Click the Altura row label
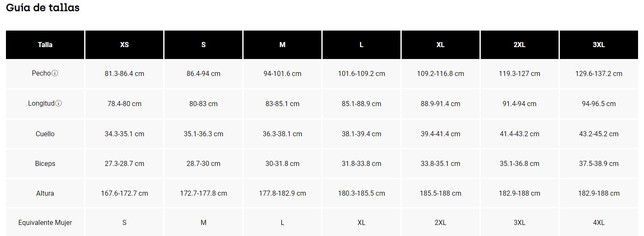The width and height of the screenshot is (644, 236). [x=45, y=193]
